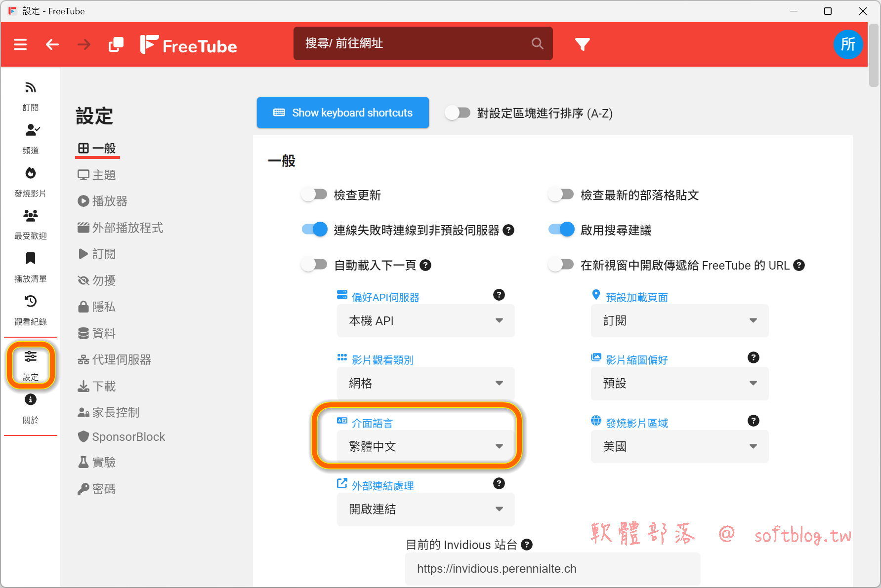This screenshot has width=881, height=588.
Task: Open 播放清單 playlists in the sidebar
Action: point(31,268)
